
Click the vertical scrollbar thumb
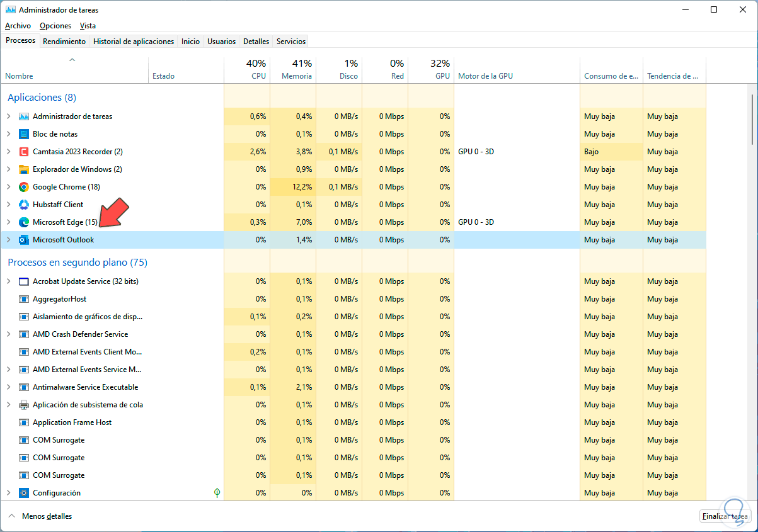(x=752, y=120)
